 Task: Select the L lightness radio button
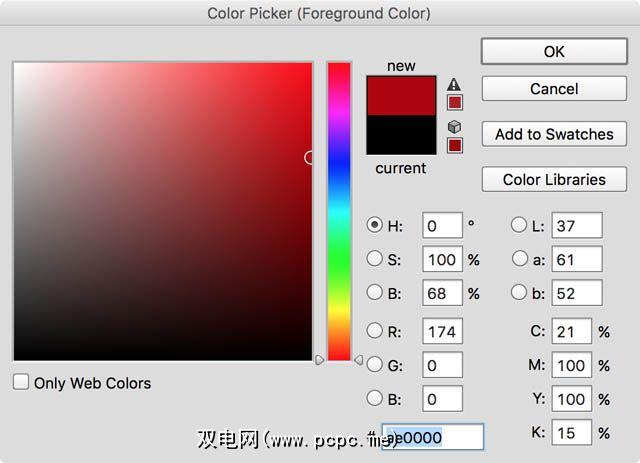point(520,225)
